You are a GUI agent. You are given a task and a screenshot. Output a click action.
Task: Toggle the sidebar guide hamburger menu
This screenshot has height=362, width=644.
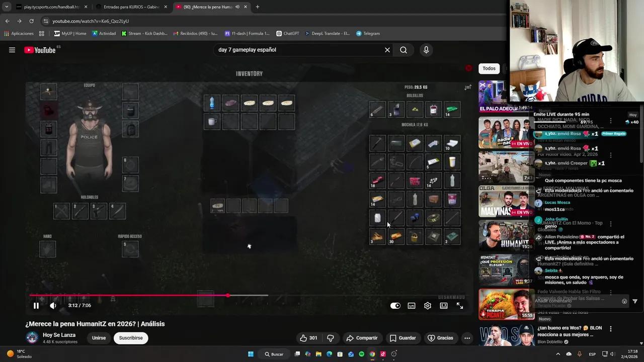point(12,50)
